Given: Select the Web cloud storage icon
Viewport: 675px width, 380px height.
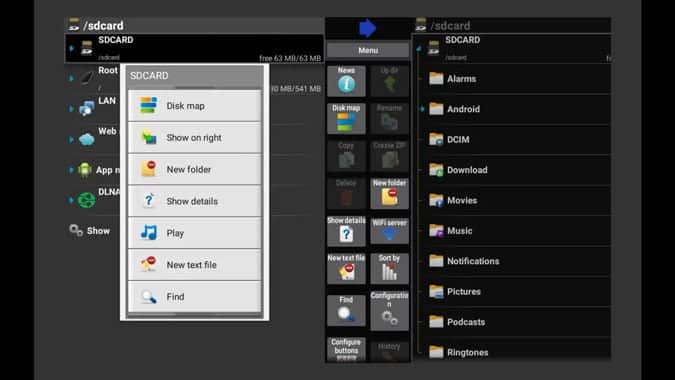Looking at the screenshot, I should coord(87,139).
